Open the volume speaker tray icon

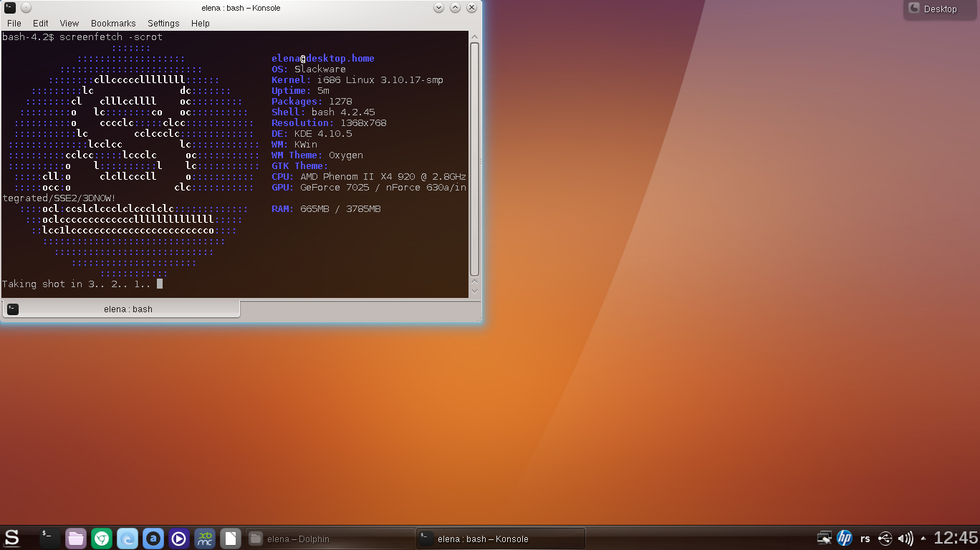click(905, 539)
